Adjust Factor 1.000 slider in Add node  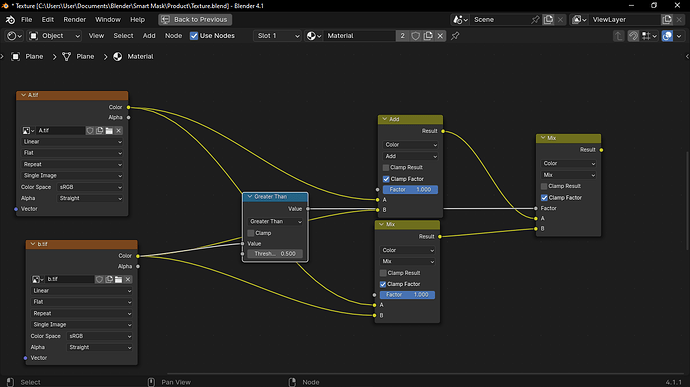(x=410, y=190)
